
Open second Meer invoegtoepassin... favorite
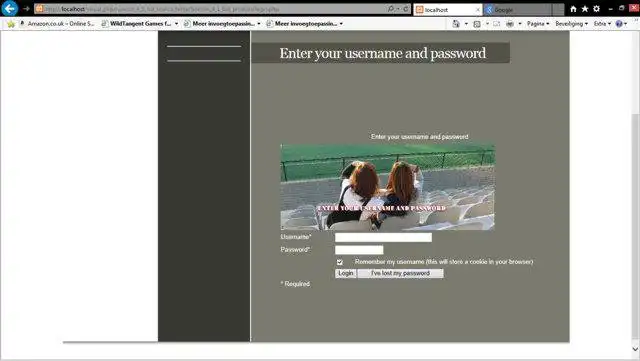[302, 24]
